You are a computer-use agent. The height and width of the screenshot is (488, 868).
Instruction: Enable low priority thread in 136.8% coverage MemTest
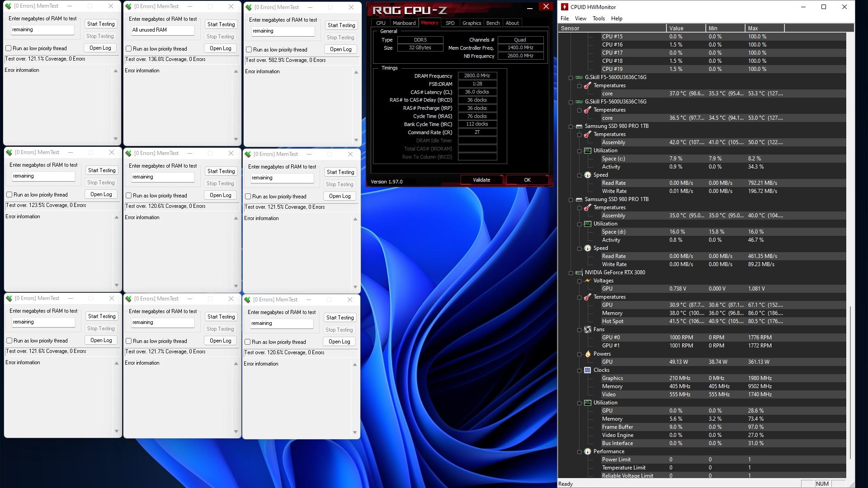tap(129, 49)
